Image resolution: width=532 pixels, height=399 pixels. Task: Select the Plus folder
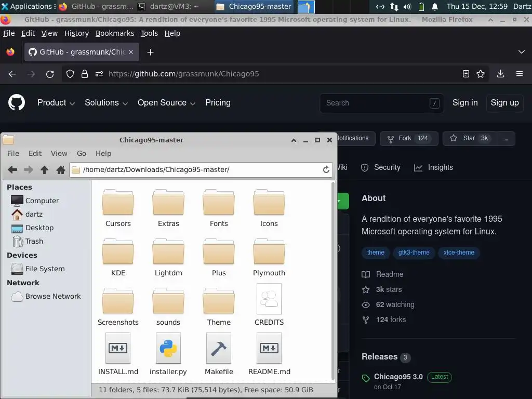(219, 258)
